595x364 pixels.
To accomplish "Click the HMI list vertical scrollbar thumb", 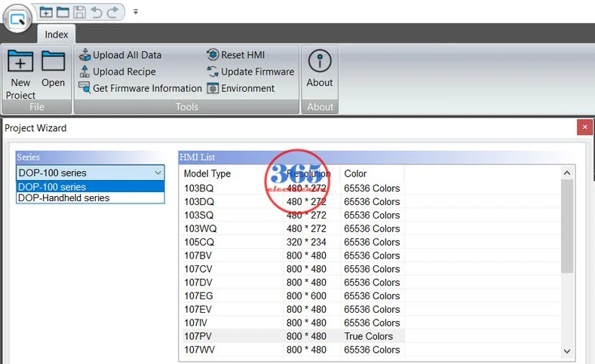I will [567, 226].
